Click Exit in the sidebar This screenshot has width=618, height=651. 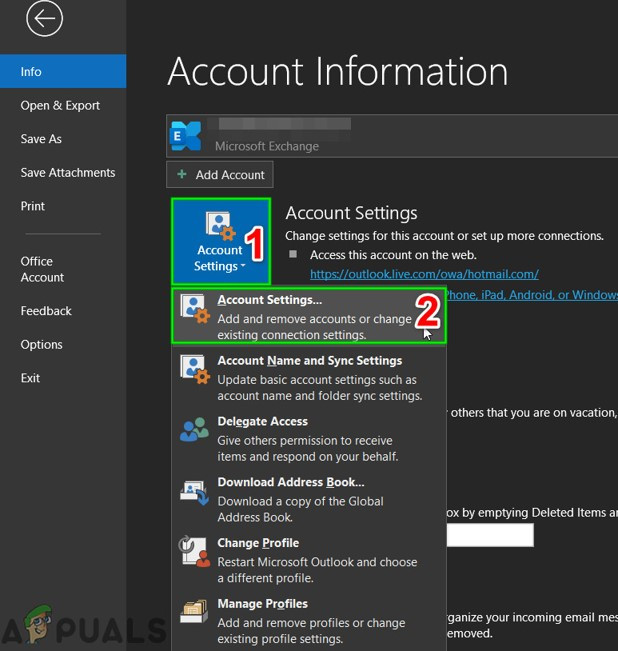point(31,378)
